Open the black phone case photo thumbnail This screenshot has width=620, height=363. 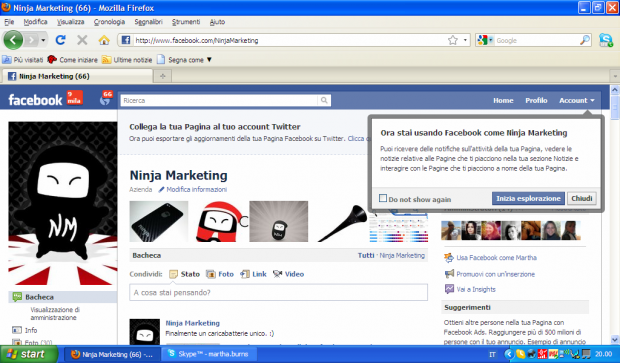point(159,221)
